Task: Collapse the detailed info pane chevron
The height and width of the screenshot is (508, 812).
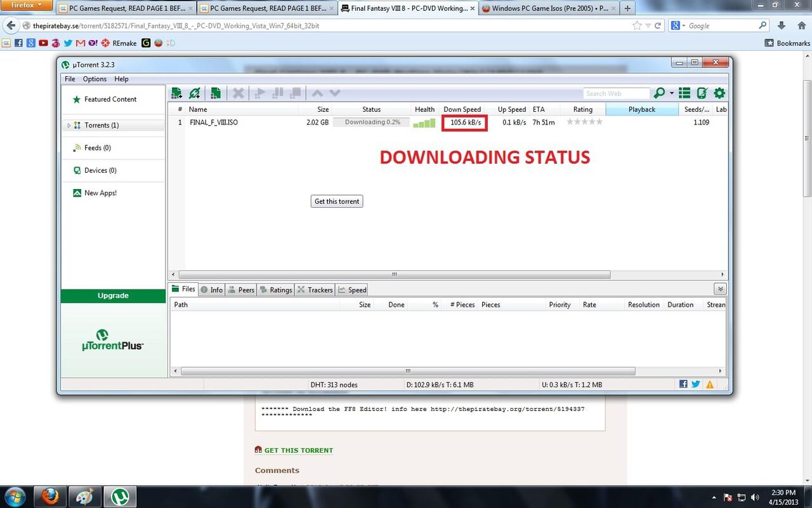Action: click(x=719, y=289)
